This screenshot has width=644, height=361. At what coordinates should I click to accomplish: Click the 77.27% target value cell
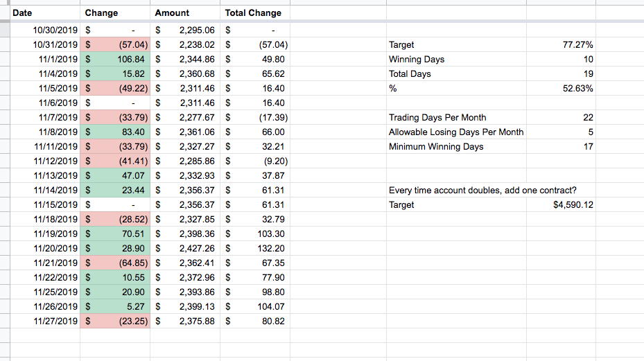561,45
